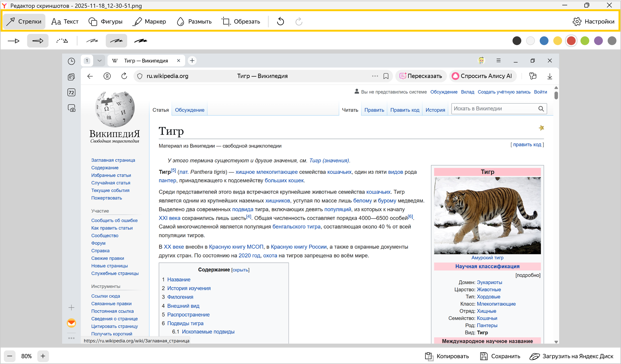Click the 80% zoom level label
This screenshot has height=364, width=621.
pos(26,356)
